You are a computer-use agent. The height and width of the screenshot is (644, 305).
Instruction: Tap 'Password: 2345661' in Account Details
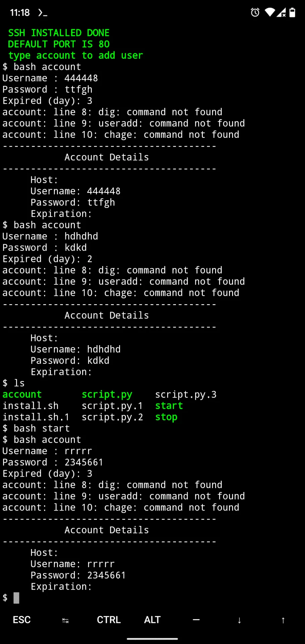tap(78, 576)
